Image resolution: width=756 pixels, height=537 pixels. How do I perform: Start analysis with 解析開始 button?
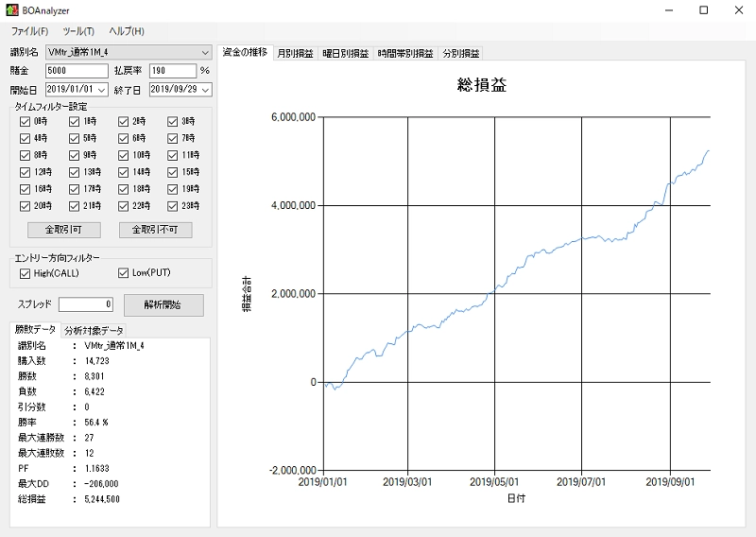[x=163, y=305]
